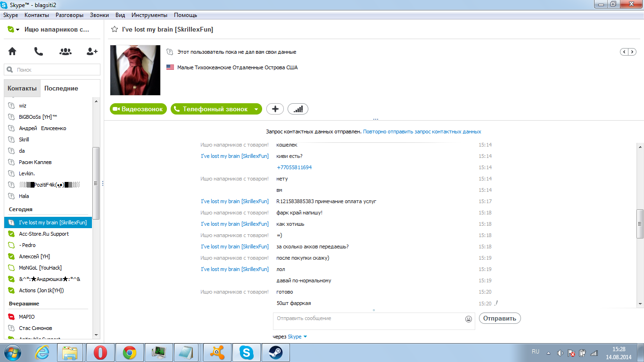Start a video call with Видеозвонок

(x=139, y=109)
